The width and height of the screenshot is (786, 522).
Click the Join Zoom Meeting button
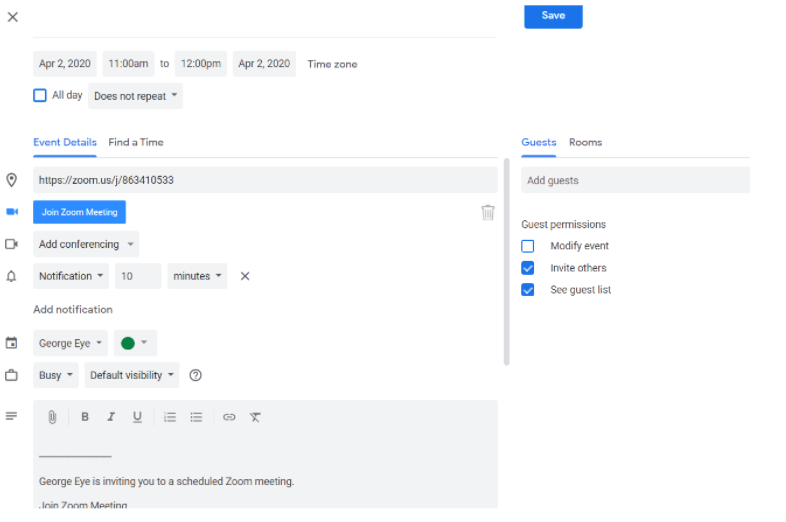[79, 212]
